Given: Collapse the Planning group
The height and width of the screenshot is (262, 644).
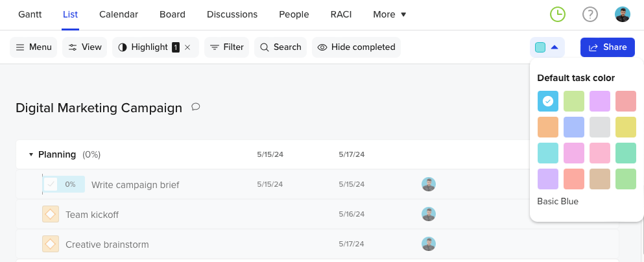Looking at the screenshot, I should click(x=30, y=155).
